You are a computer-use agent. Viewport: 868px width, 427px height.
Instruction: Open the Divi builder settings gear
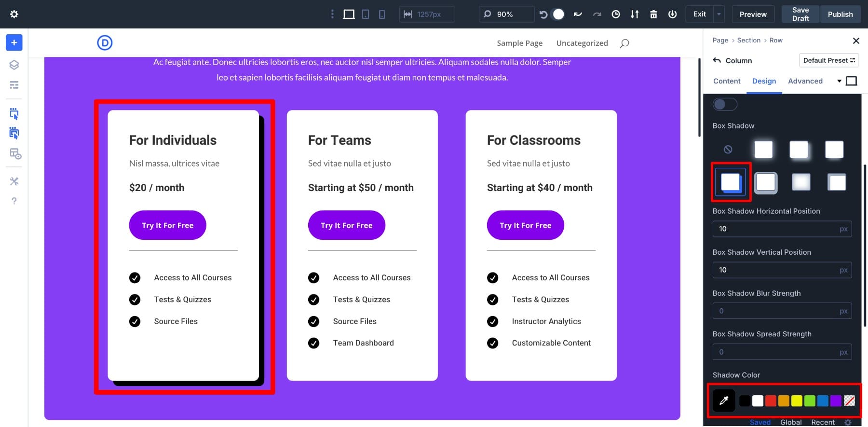click(14, 14)
